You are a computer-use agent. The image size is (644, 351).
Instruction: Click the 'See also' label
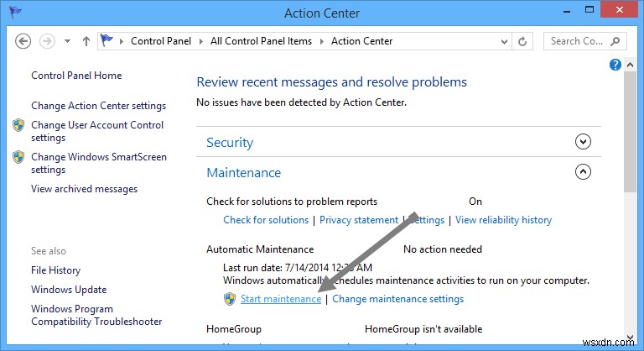pos(49,251)
